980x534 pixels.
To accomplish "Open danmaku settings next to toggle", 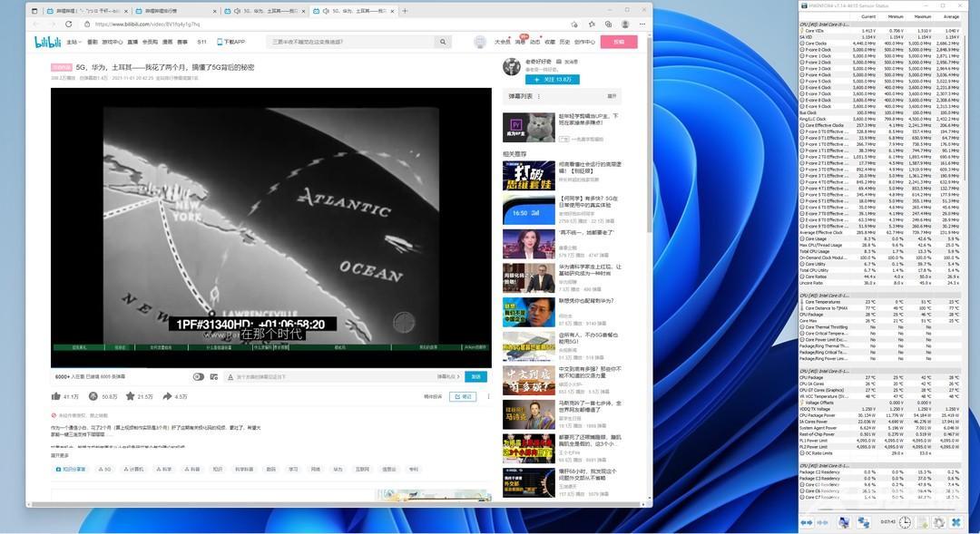I will pos(212,376).
